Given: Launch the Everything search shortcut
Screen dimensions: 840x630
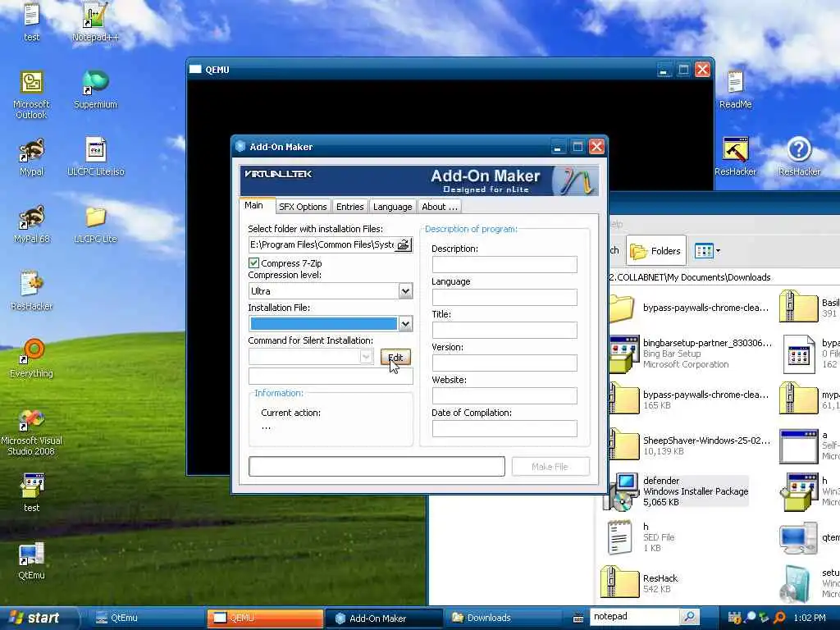Looking at the screenshot, I should [x=32, y=358].
